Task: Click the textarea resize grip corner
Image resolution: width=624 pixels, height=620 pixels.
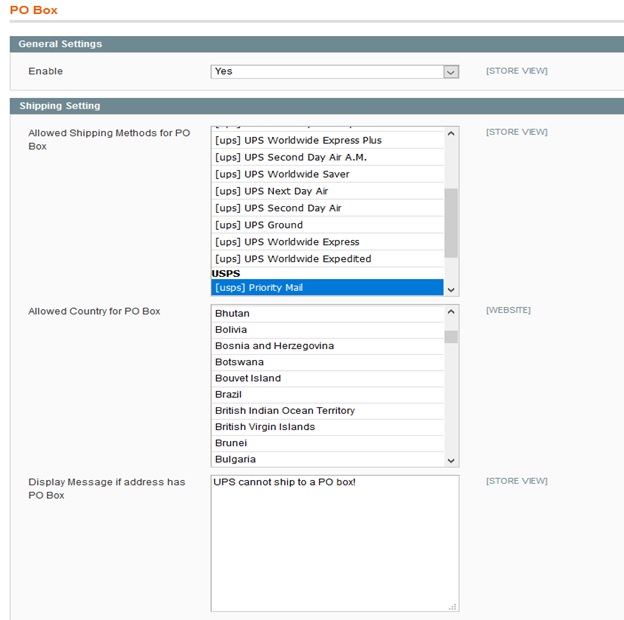Action: pyautogui.click(x=453, y=607)
